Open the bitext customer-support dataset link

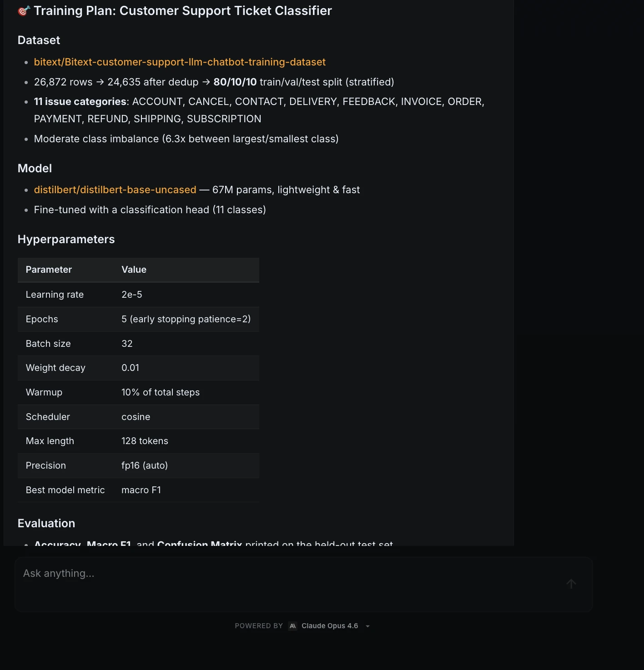click(x=180, y=62)
